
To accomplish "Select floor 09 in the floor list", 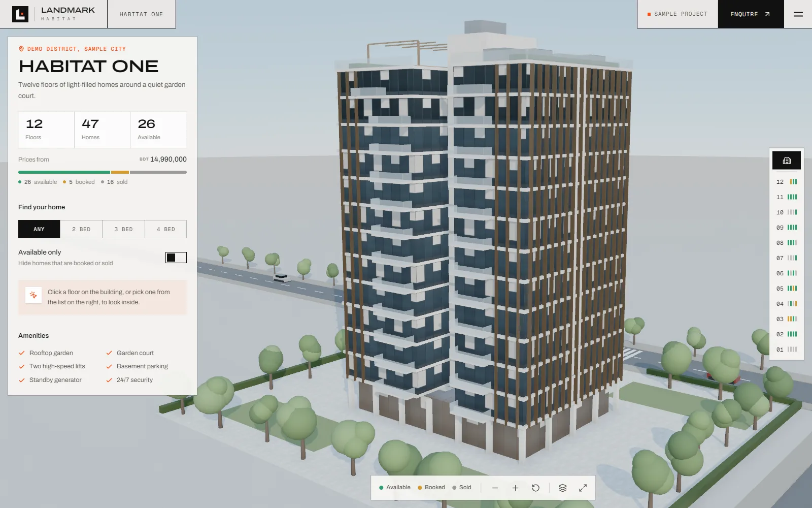I will (787, 228).
